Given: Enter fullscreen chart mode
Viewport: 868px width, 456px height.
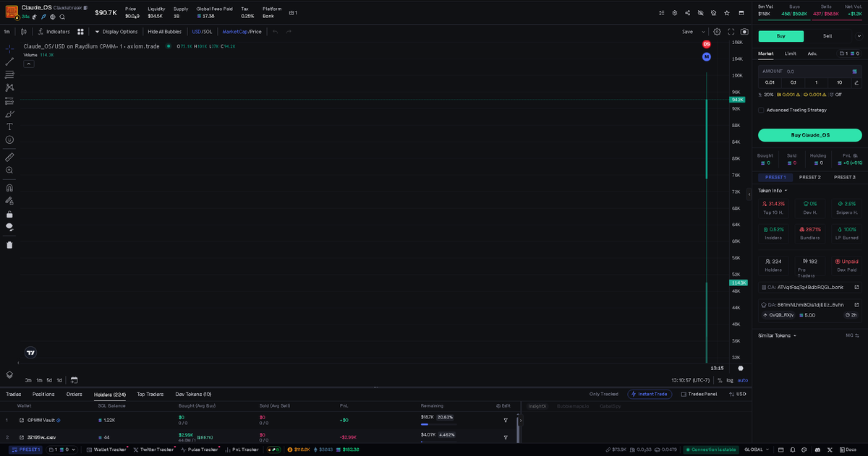Looking at the screenshot, I should [731, 32].
